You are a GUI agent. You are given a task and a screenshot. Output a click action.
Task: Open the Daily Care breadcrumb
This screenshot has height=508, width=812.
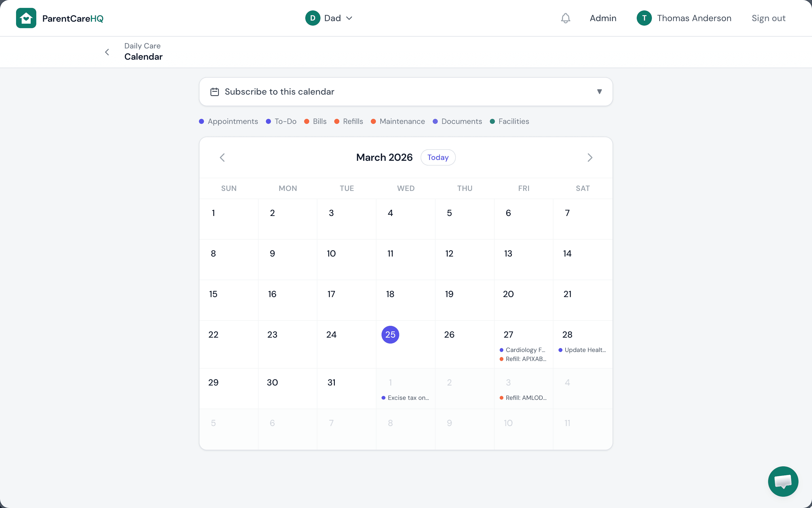[142, 46]
